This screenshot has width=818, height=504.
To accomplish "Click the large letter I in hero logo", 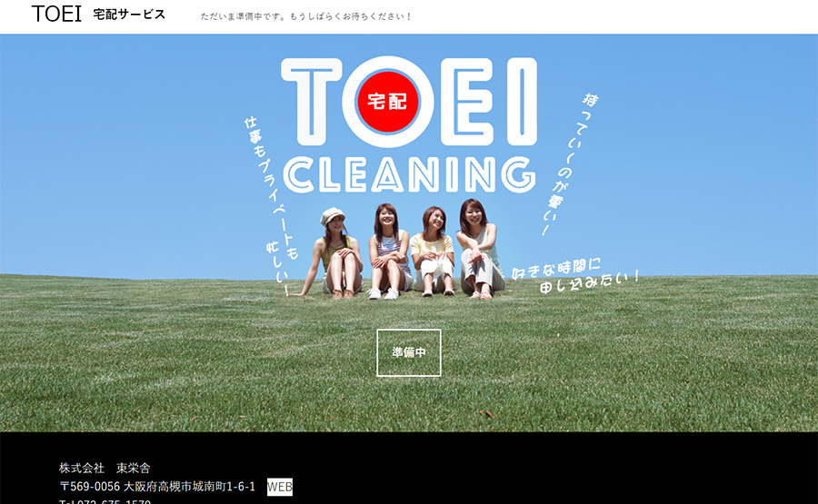I will (521, 101).
